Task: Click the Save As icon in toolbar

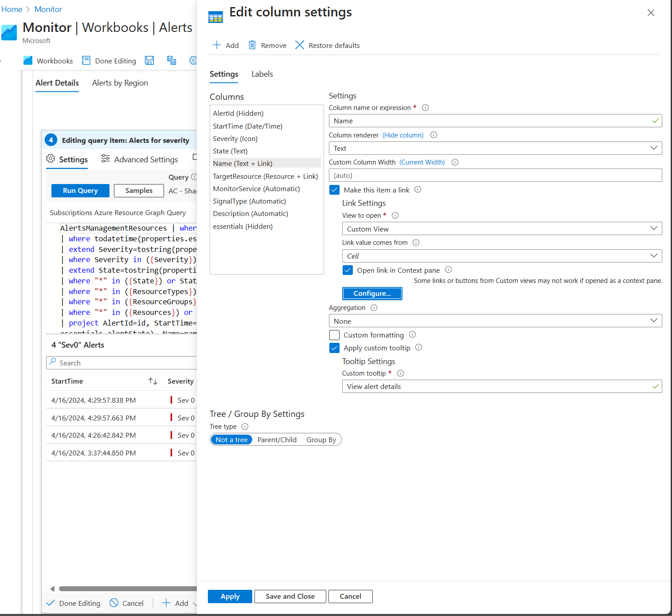Action: click(172, 60)
